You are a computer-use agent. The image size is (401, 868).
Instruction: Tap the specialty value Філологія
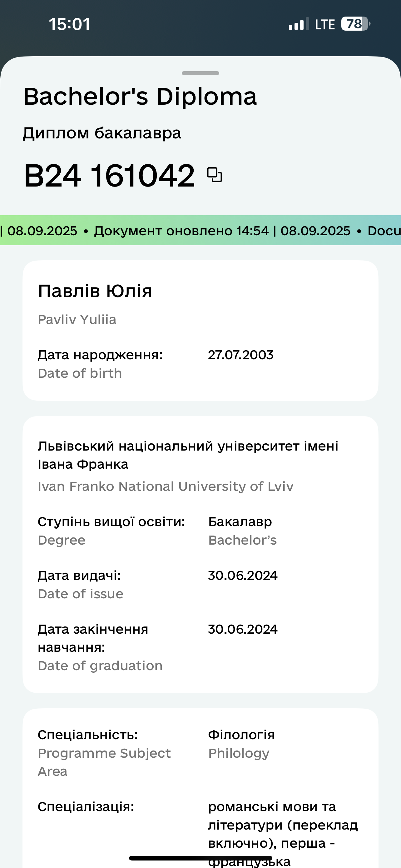point(241,735)
